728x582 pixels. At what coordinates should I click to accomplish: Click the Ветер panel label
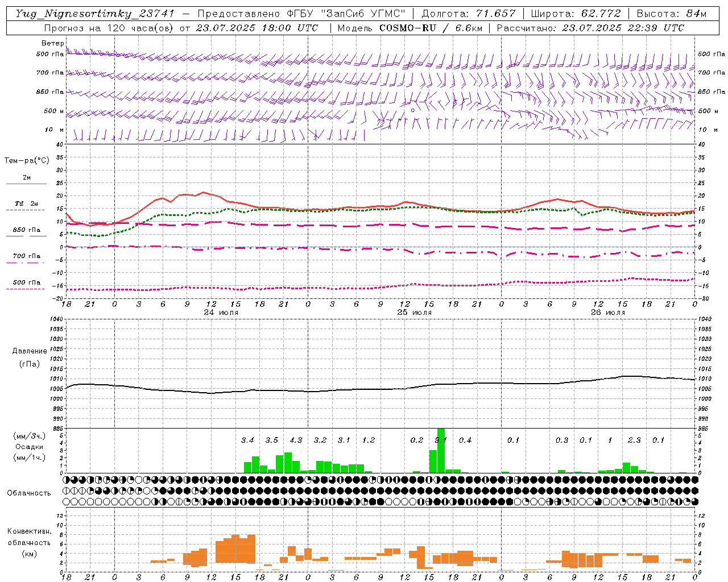point(52,43)
